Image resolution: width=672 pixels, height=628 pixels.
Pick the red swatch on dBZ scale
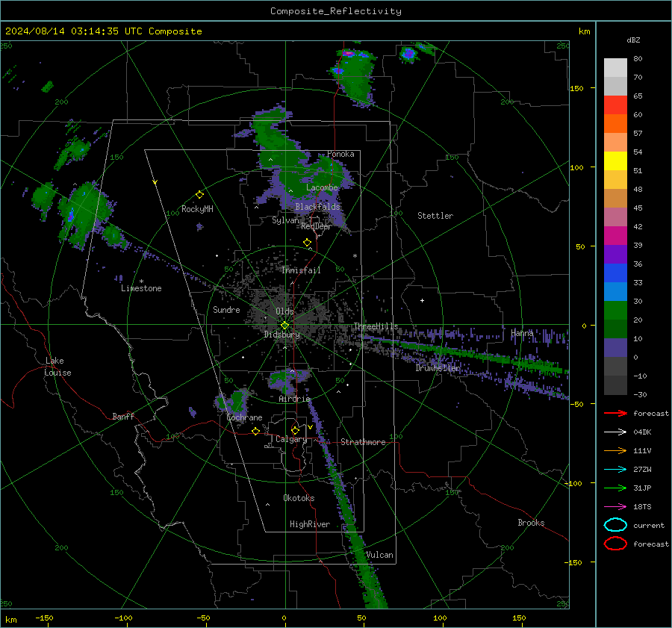[x=615, y=105]
